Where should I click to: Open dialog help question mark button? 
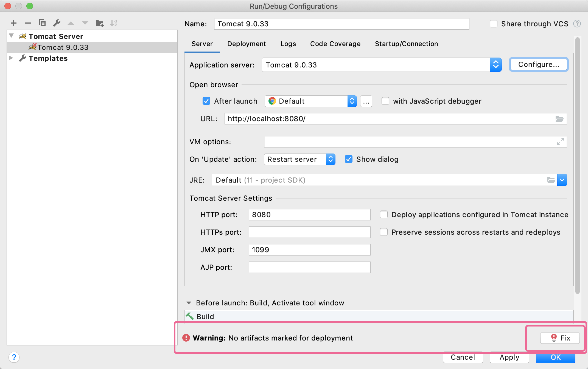coord(14,357)
